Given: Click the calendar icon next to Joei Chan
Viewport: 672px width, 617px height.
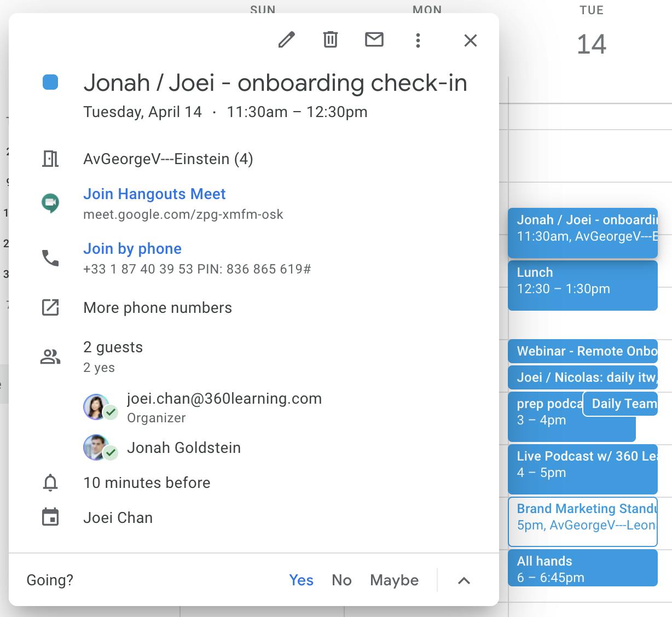Looking at the screenshot, I should (50, 517).
